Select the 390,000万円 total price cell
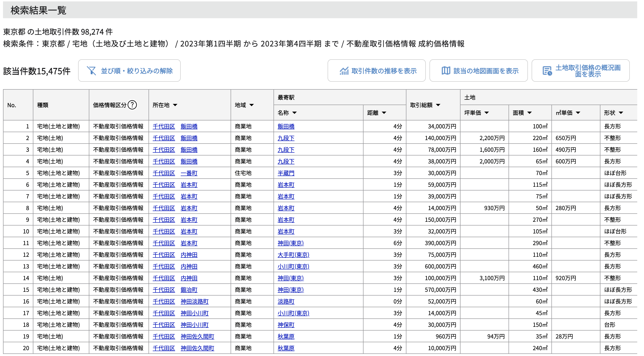Image resolution: width=644 pixels, height=356 pixels. click(x=433, y=243)
